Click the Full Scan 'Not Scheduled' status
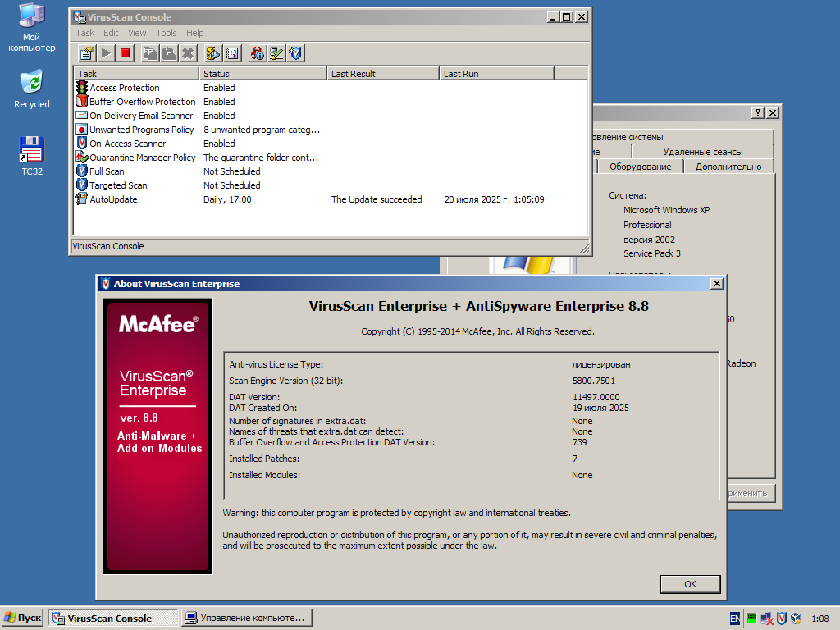Screen dimensions: 840x630 [x=232, y=171]
